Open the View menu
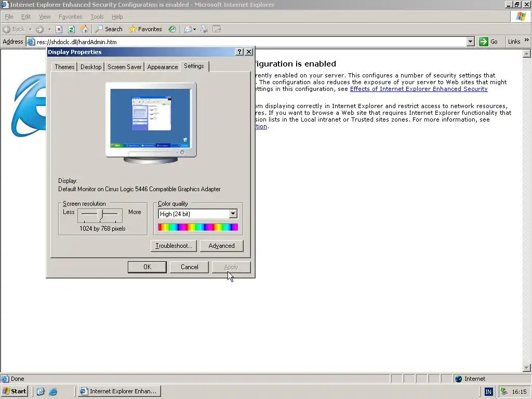The height and width of the screenshot is (399, 532). pos(45,17)
